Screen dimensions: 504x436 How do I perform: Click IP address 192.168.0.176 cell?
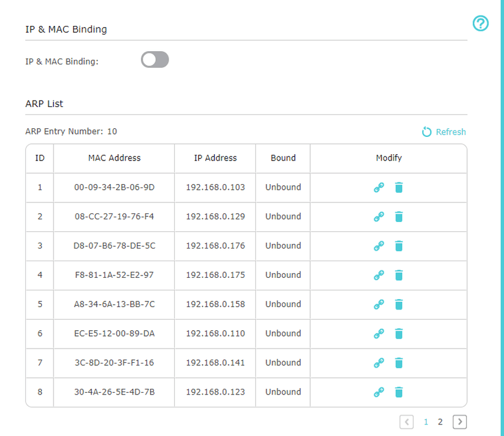coord(215,246)
